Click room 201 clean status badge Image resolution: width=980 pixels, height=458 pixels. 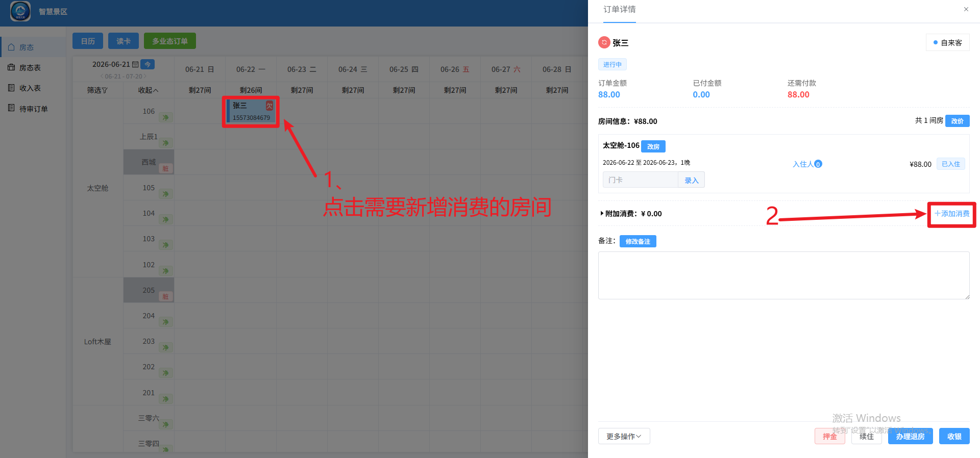click(165, 399)
